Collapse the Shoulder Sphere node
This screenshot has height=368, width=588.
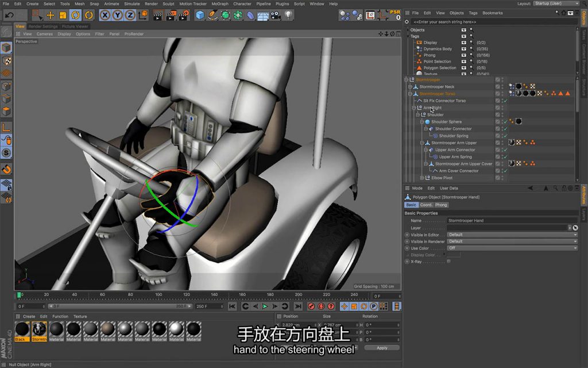pyautogui.click(x=422, y=122)
